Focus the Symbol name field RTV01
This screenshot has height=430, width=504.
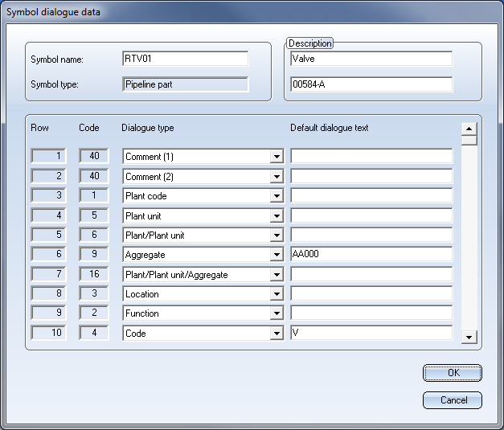coord(185,59)
